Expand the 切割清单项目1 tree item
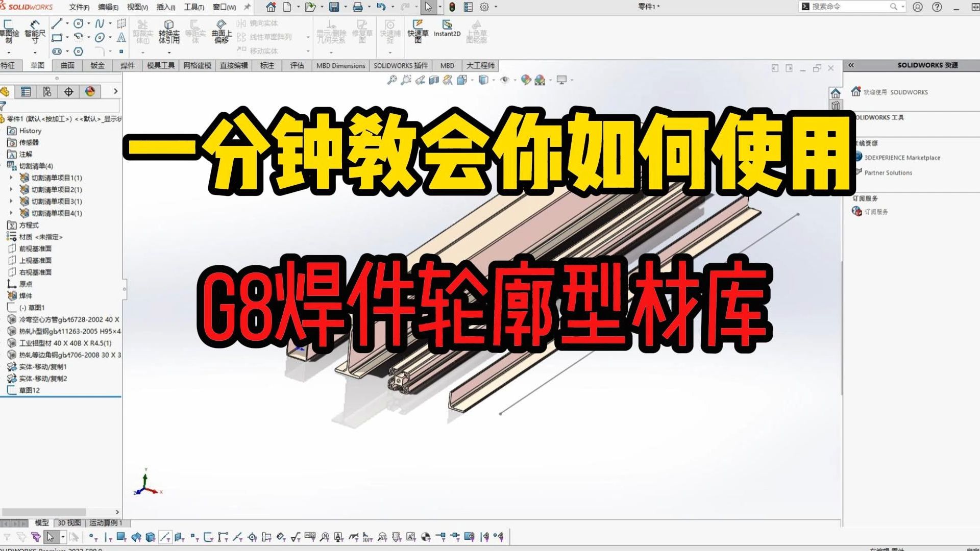The height and width of the screenshot is (551, 980). coord(11,178)
